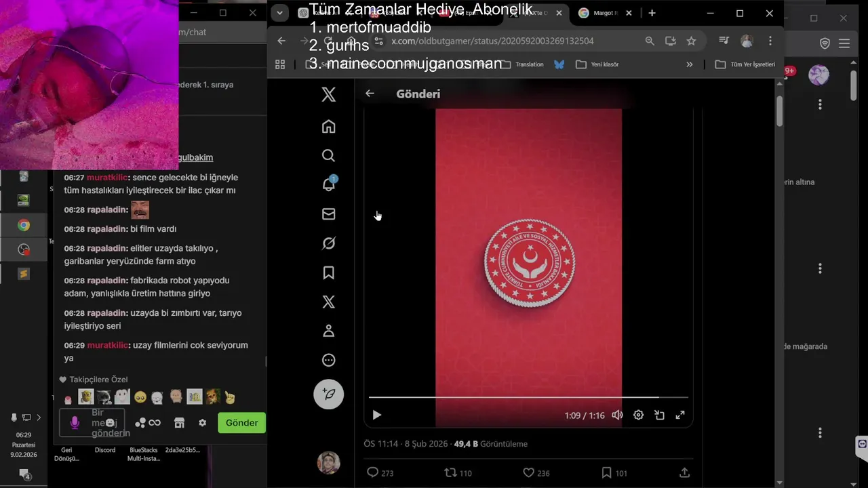Open Tüm Yer İşaretleri folder

(x=745, y=64)
